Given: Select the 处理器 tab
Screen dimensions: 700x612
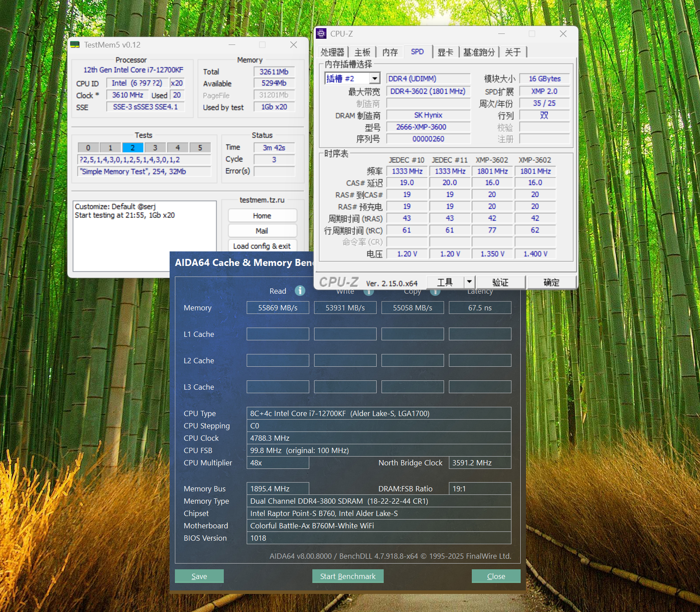Looking at the screenshot, I should click(x=333, y=52).
